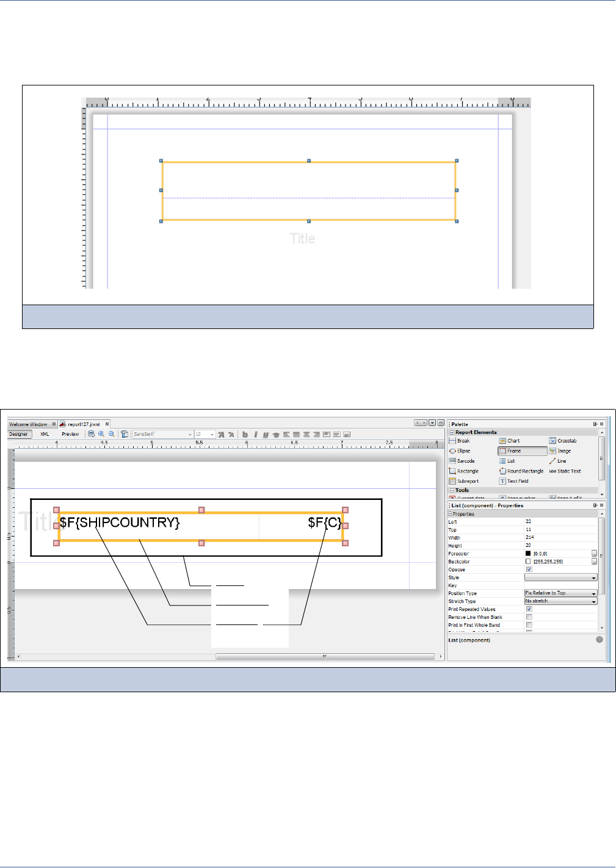Screen dimensions: 616x868
Task: Close the Palette panel
Action: pyautogui.click(x=601, y=424)
